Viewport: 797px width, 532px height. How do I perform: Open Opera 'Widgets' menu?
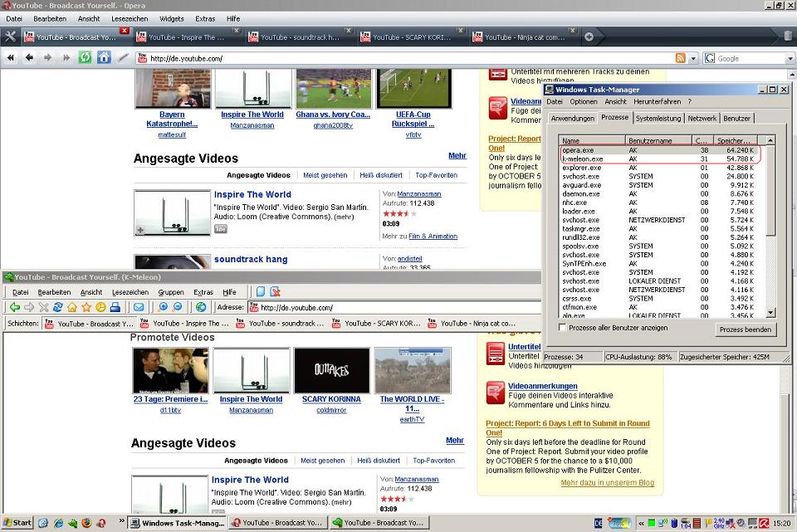[x=172, y=19]
